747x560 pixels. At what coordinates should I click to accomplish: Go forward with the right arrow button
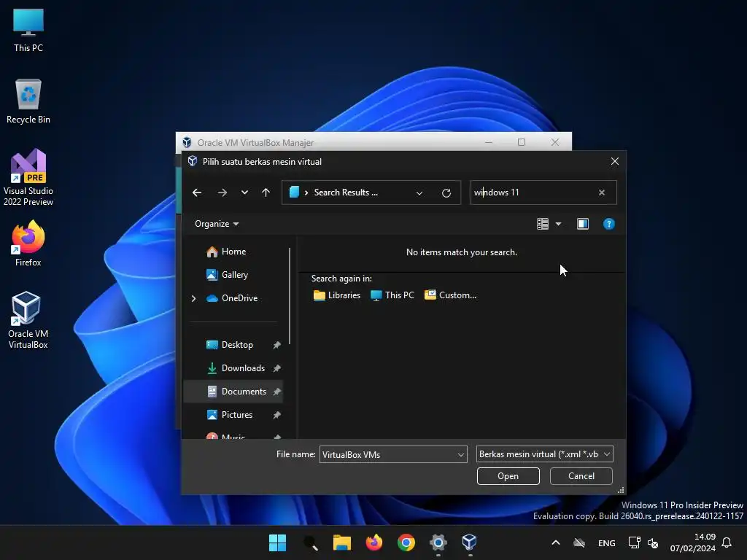click(x=222, y=192)
